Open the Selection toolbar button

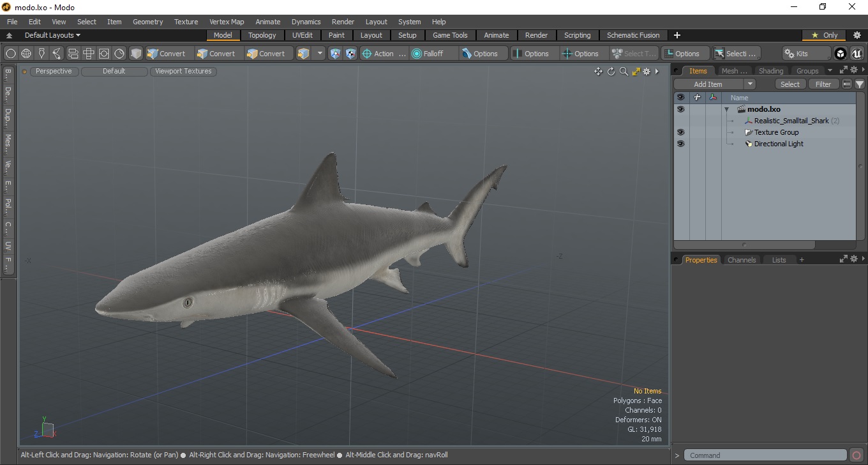click(737, 54)
